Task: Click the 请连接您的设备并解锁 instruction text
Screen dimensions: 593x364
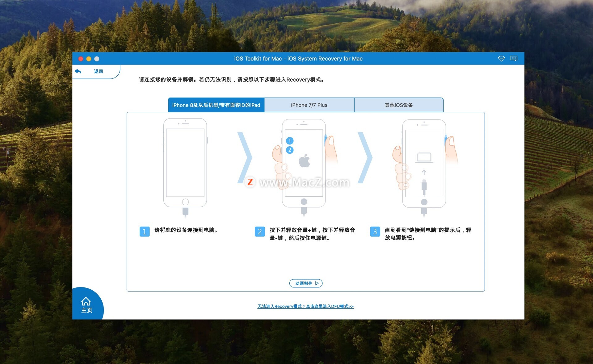Action: point(232,80)
